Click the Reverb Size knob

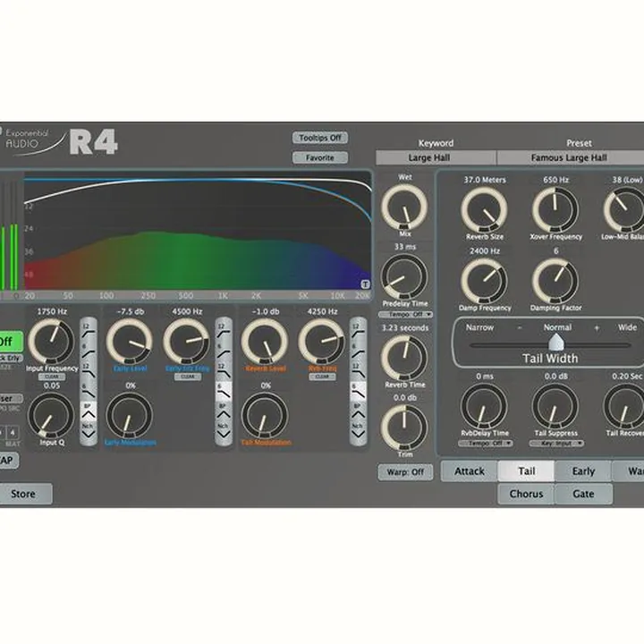pyautogui.click(x=484, y=210)
